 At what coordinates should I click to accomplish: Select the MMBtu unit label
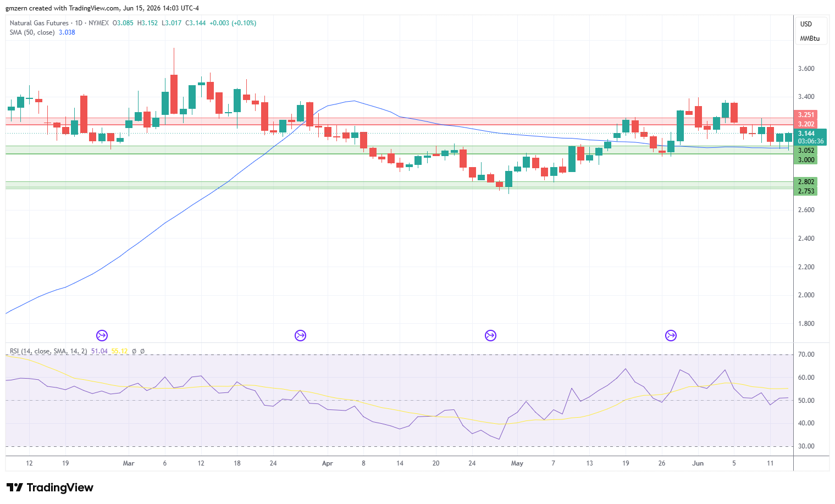click(x=810, y=38)
